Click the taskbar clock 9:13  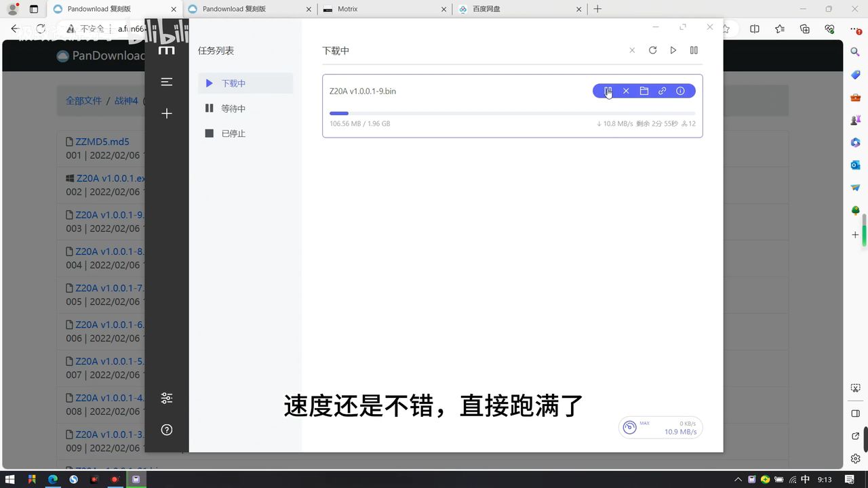pos(825,479)
